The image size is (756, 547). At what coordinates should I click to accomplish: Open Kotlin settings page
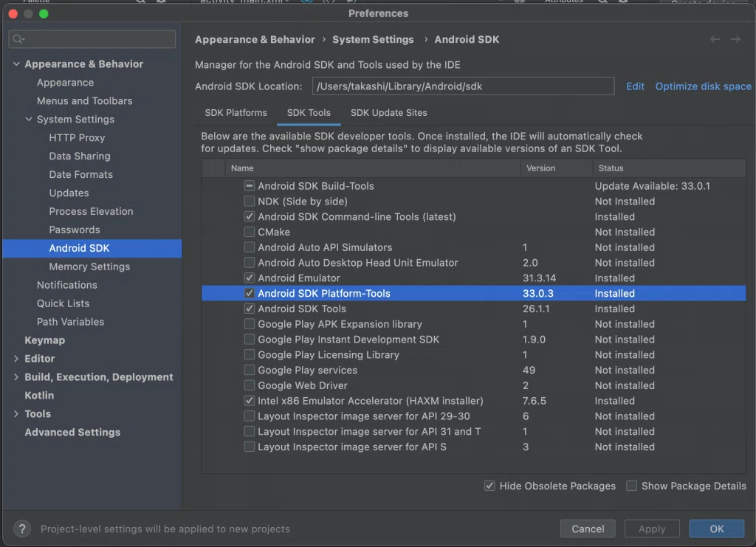(39, 395)
